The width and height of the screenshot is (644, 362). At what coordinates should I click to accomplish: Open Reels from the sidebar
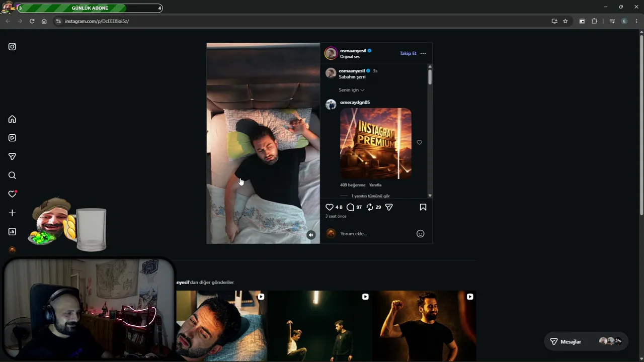[12, 138]
